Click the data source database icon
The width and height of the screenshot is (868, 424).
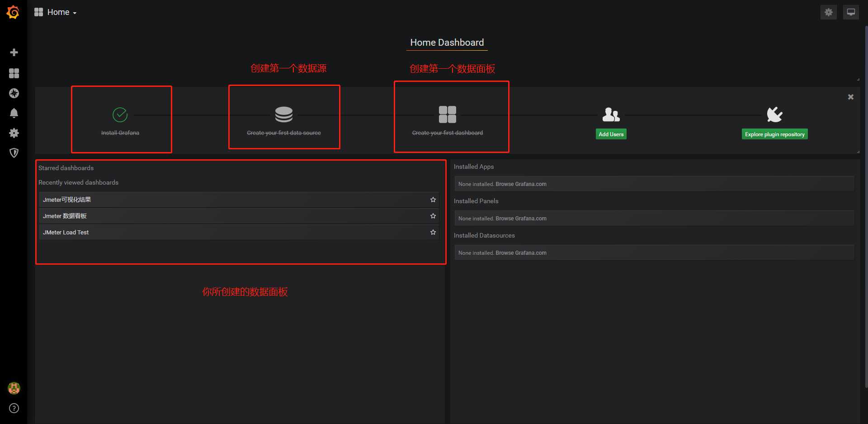(284, 114)
